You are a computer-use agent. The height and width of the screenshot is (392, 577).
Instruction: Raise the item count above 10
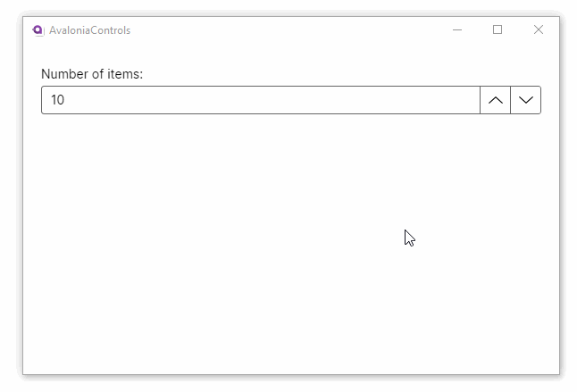click(496, 100)
